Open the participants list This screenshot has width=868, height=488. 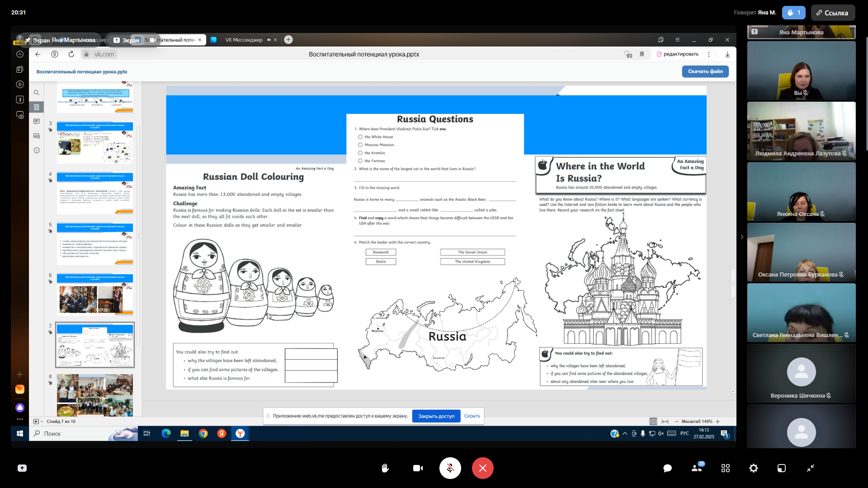click(x=697, y=468)
